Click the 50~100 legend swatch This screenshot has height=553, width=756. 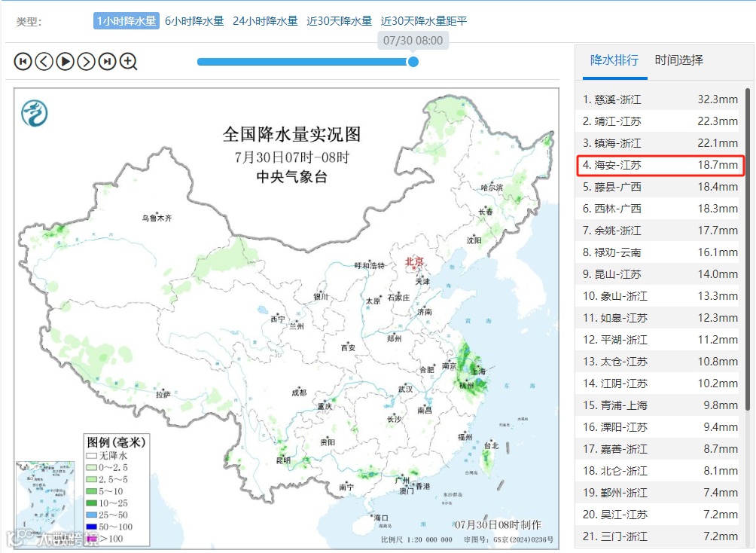point(92,527)
